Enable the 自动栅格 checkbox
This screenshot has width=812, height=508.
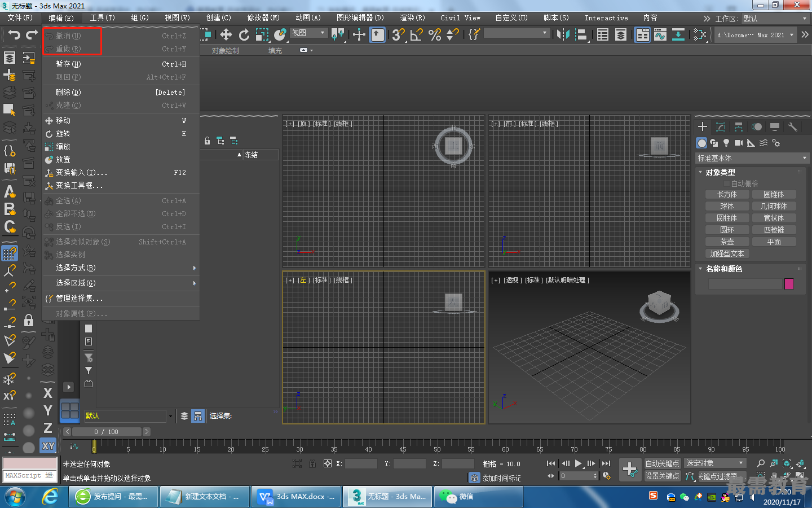pos(727,183)
